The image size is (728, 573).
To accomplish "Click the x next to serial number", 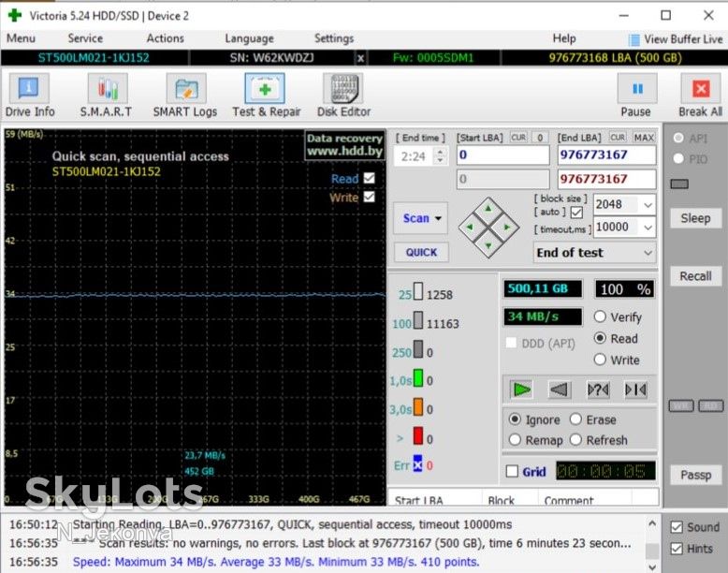I will 360,58.
